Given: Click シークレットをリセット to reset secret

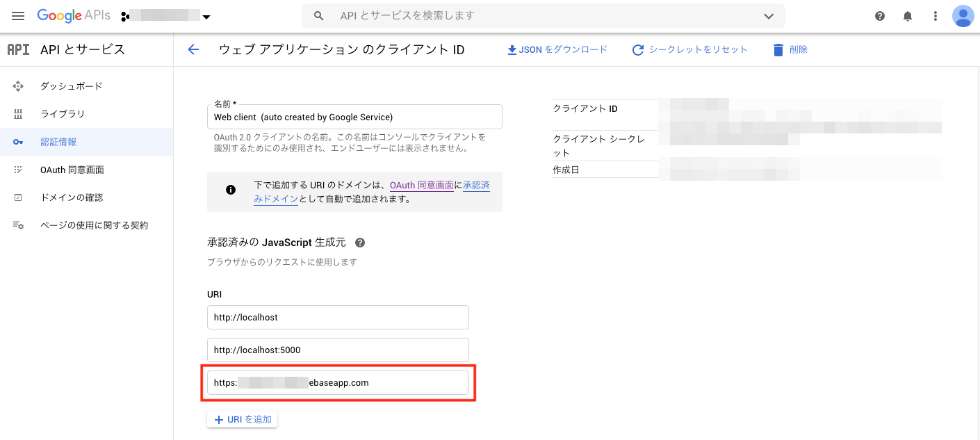Looking at the screenshot, I should pyautogui.click(x=689, y=49).
